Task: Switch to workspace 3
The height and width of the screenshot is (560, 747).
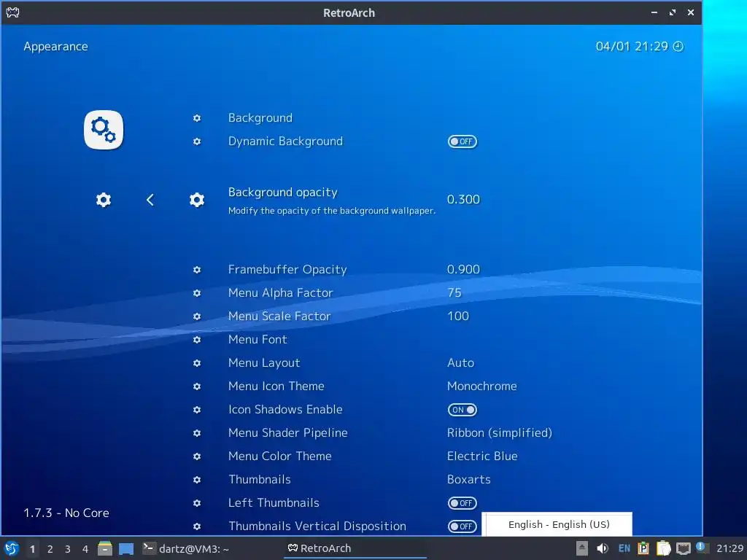Action: (x=68, y=549)
